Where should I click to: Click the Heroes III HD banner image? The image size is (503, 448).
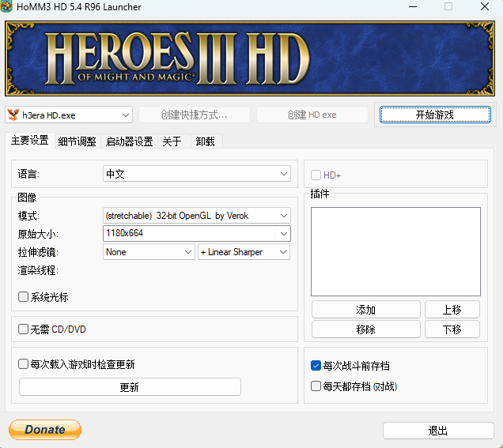click(250, 58)
